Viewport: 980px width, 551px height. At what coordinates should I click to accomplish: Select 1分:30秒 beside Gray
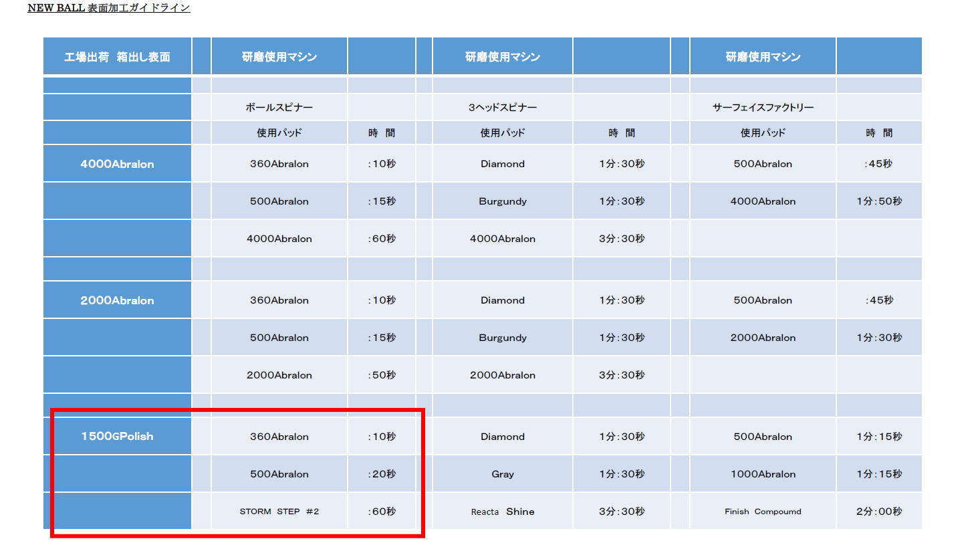point(622,474)
